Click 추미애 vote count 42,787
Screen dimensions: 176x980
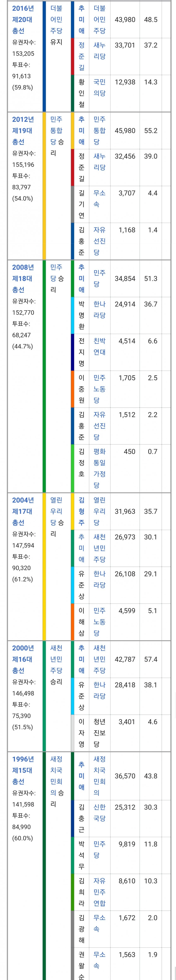pyautogui.click(x=125, y=659)
